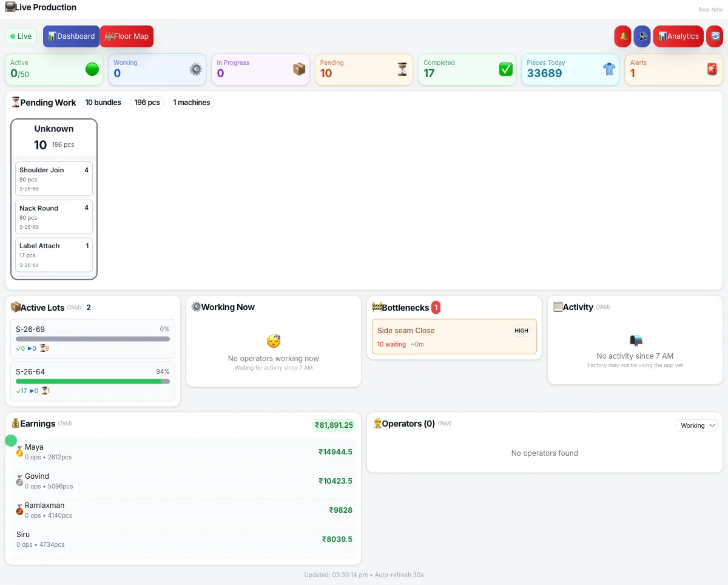Screen dimensions: 728x585
Task: Toggle the Live status indicator
Action: click(x=21, y=36)
